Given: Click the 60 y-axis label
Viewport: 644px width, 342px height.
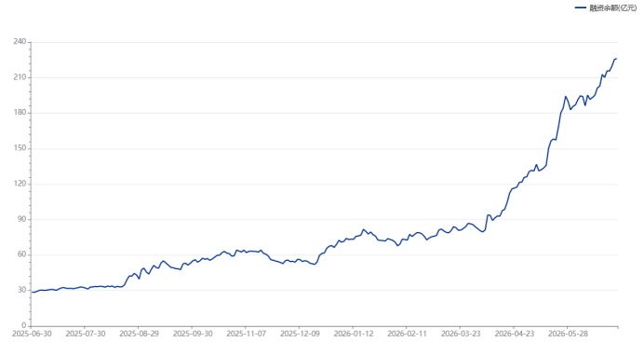Looking at the screenshot, I should tap(21, 254).
